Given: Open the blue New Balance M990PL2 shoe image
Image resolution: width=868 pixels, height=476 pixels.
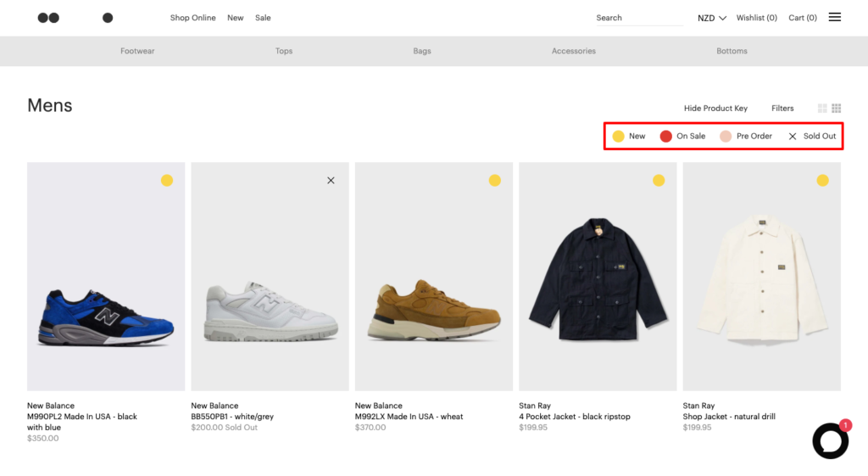Looking at the screenshot, I should 106,277.
